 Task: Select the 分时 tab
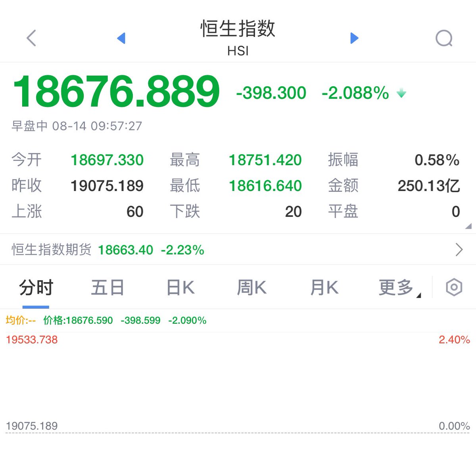pos(36,288)
